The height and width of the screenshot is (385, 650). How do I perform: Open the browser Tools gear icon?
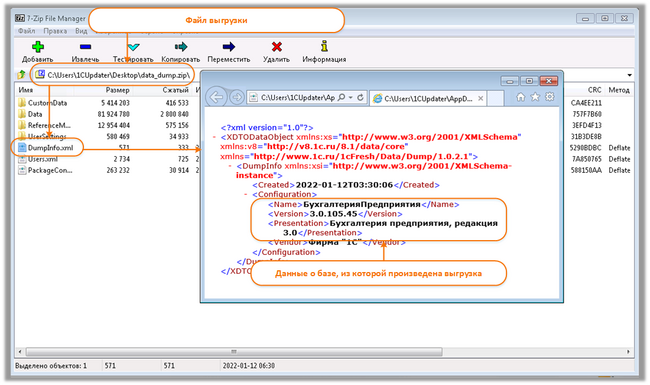coord(550,97)
